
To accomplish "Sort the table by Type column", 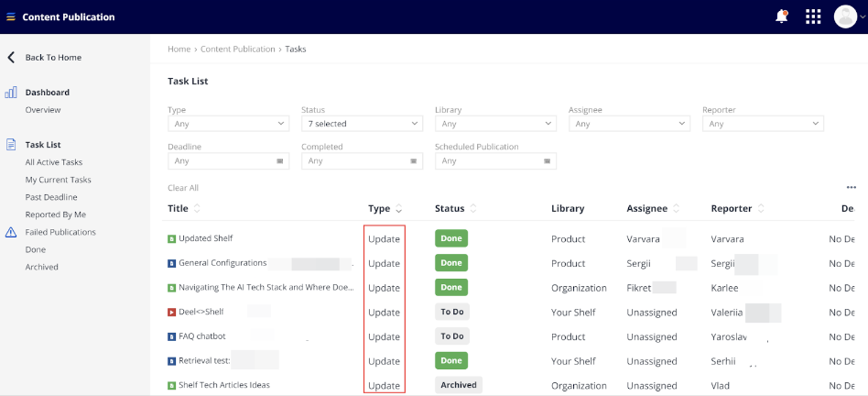I will coord(398,209).
